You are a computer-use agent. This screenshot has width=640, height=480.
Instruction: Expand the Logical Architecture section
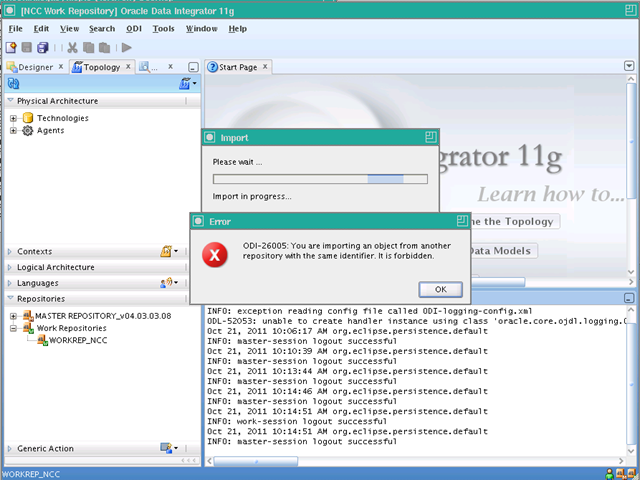coord(10,267)
